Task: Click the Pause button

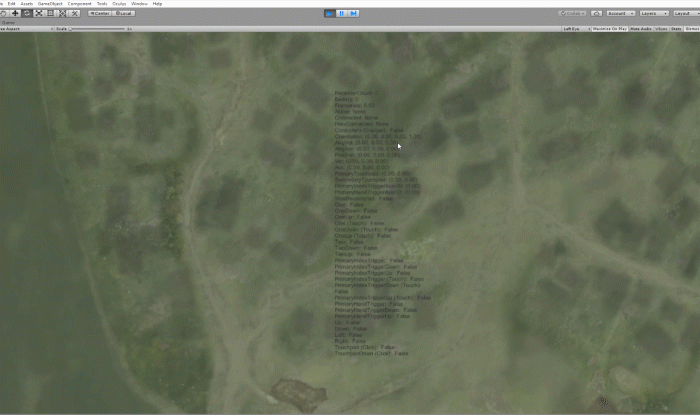Action: tap(343, 13)
